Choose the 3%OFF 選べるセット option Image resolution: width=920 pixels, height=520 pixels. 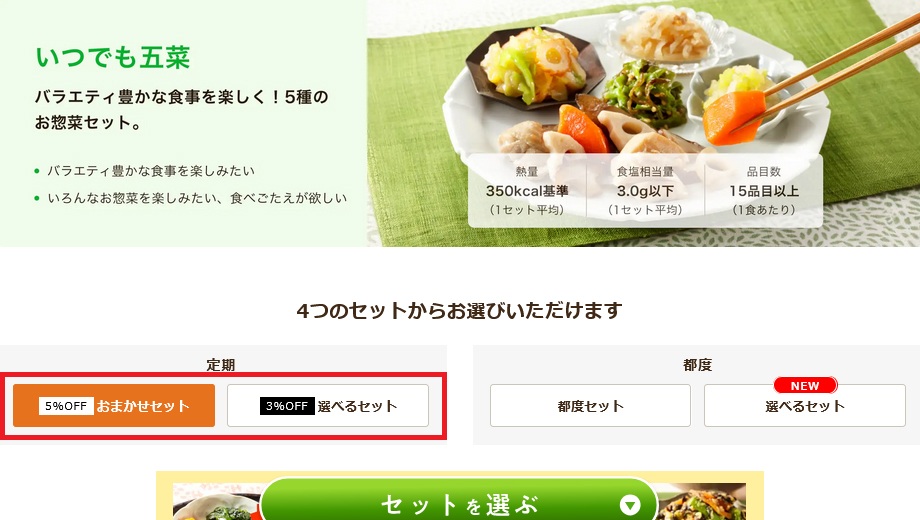pyautogui.click(x=328, y=406)
